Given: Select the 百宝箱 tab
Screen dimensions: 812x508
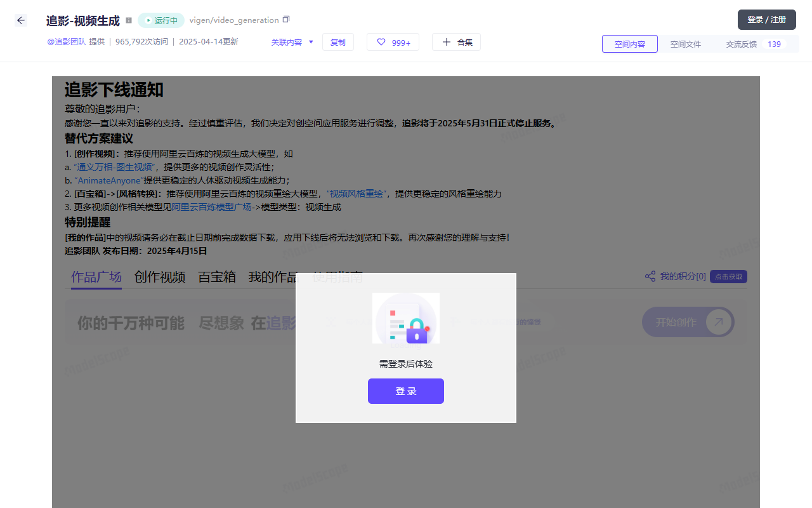Looking at the screenshot, I should (x=217, y=277).
